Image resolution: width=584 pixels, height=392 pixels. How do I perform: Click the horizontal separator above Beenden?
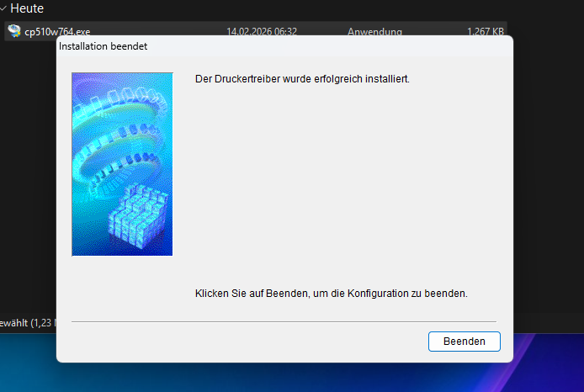pyautogui.click(x=284, y=321)
